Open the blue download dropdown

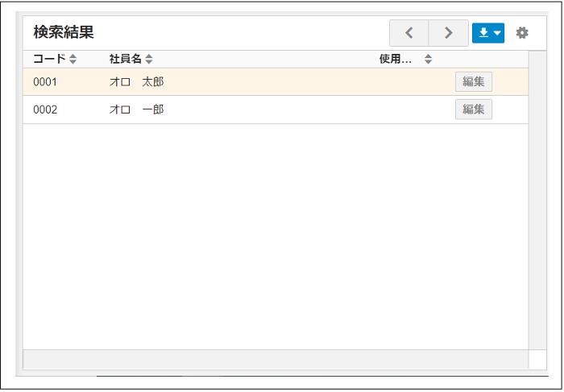[x=488, y=33]
